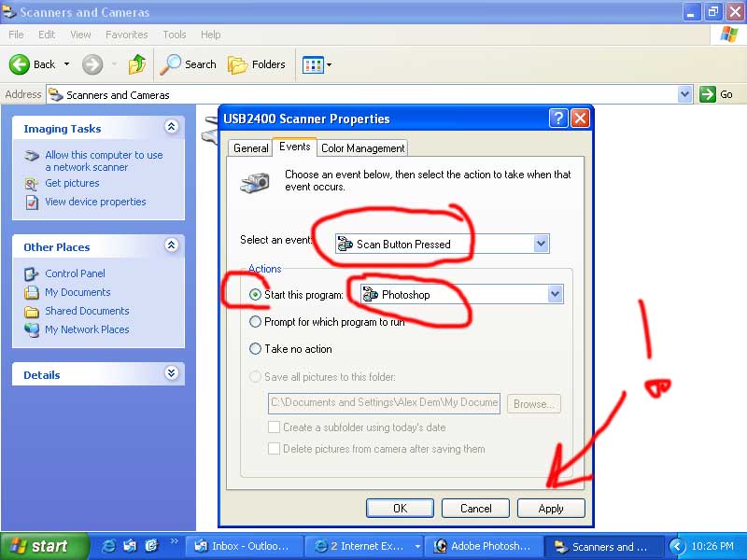Click the Back arrow icon
Screen dimensions: 747x560
[19, 64]
